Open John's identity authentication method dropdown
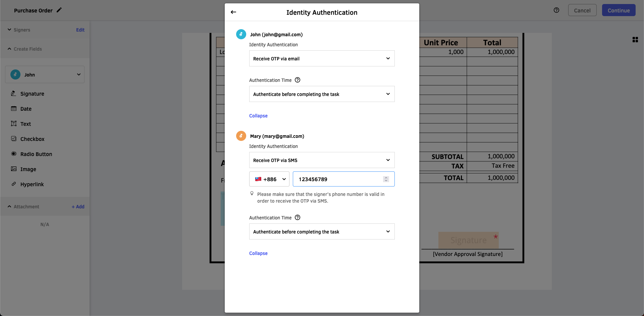The height and width of the screenshot is (316, 644). point(322,58)
